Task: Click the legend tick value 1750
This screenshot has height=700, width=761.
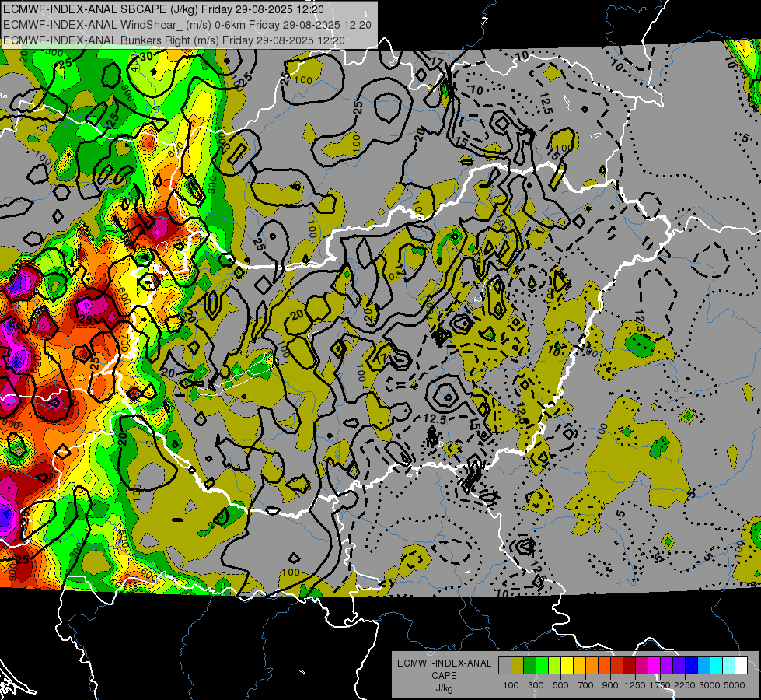Action: coord(660,685)
